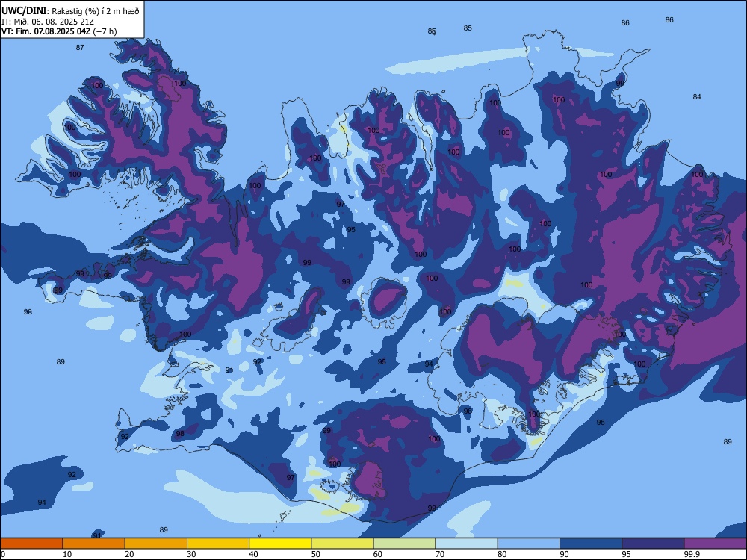Click the legend tick label '99.9'
This screenshot has height=560, width=747.
click(691, 554)
